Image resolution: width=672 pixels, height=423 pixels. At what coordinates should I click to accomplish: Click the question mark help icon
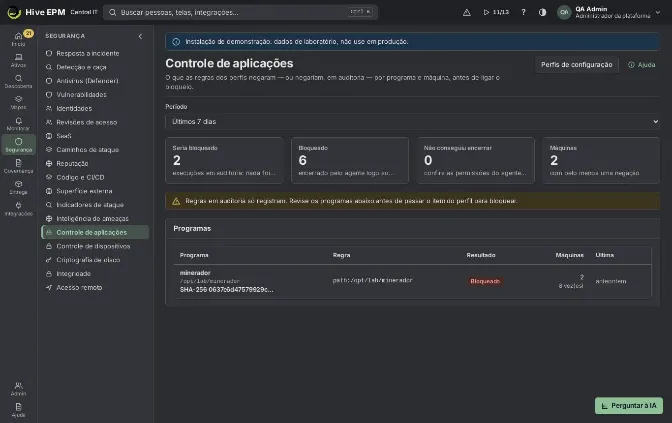(x=523, y=12)
